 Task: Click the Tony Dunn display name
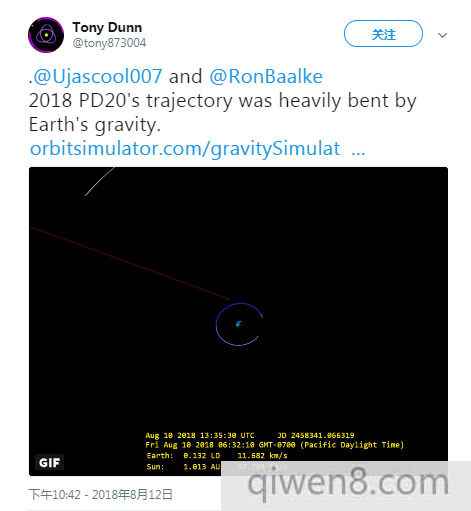107,28
